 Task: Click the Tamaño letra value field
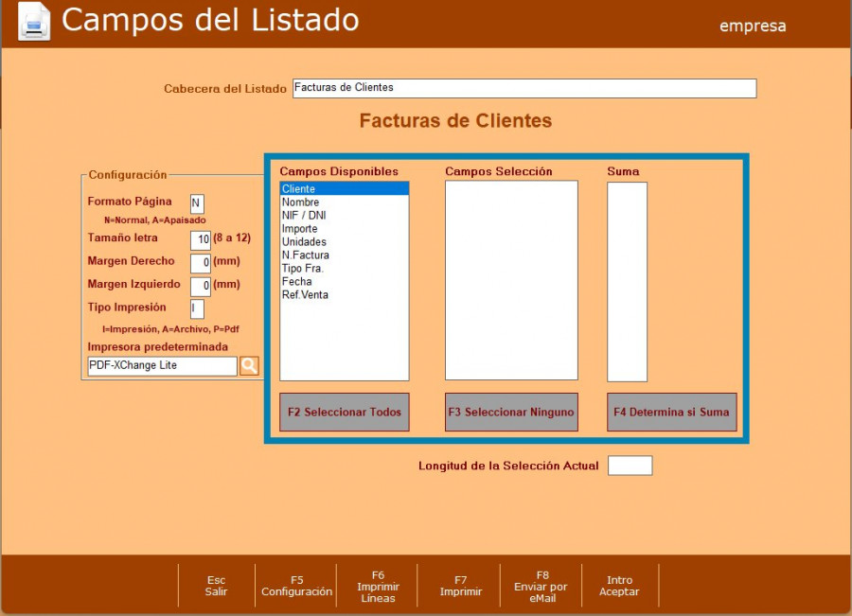pyautogui.click(x=200, y=239)
